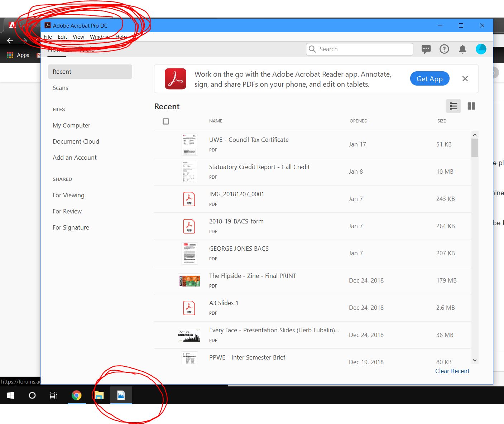Open File Explorer from taskbar
This screenshot has width=504, height=424.
[99, 395]
